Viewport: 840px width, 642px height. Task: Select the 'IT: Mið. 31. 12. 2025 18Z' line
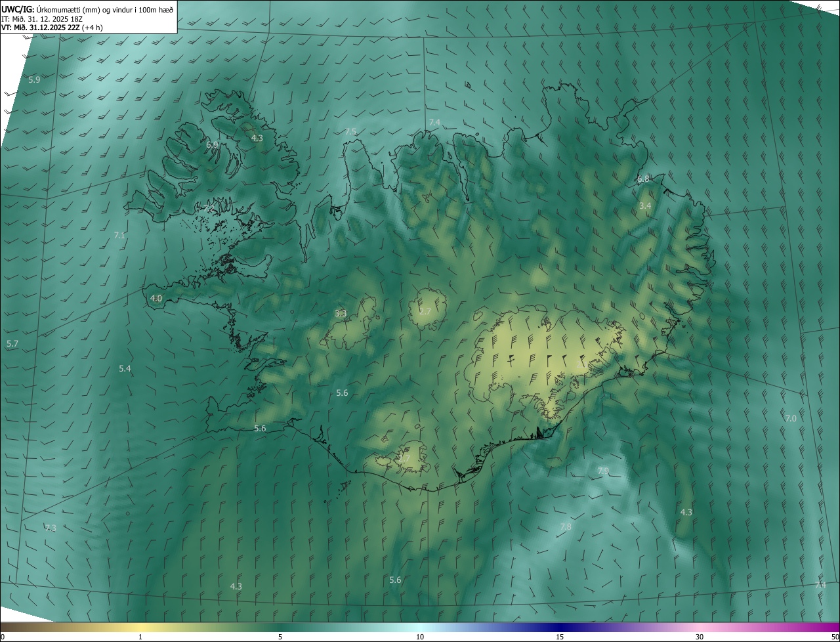point(41,19)
